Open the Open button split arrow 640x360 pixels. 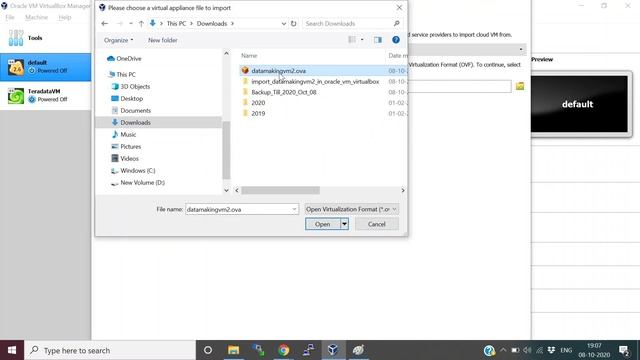[x=344, y=224]
